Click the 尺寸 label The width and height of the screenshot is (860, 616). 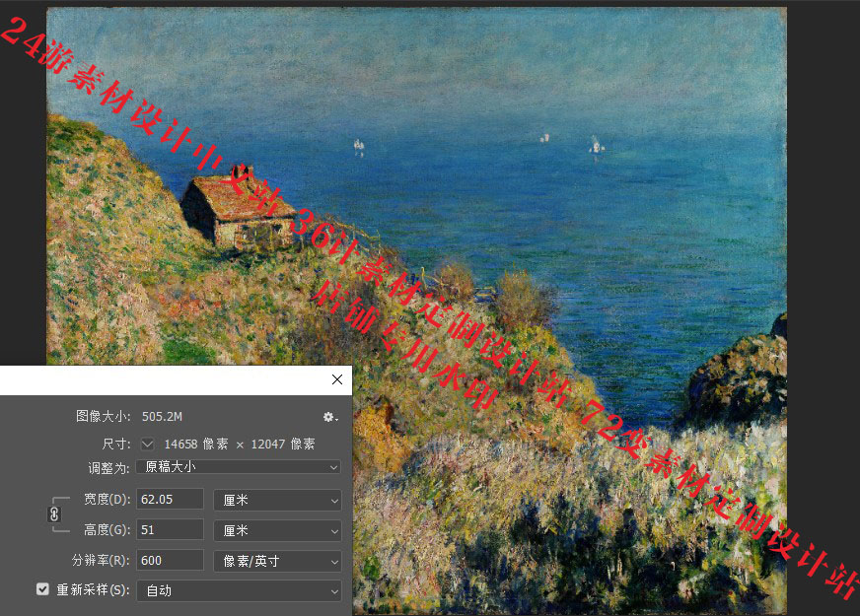116,444
